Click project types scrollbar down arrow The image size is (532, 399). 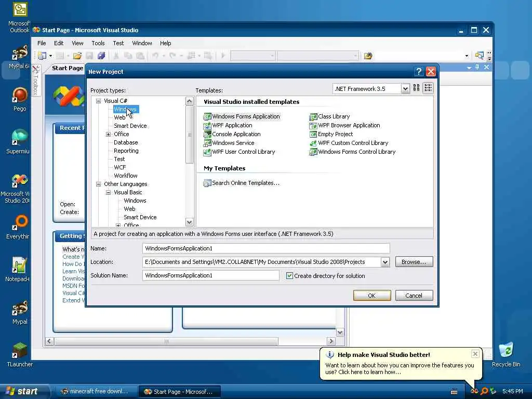click(189, 222)
